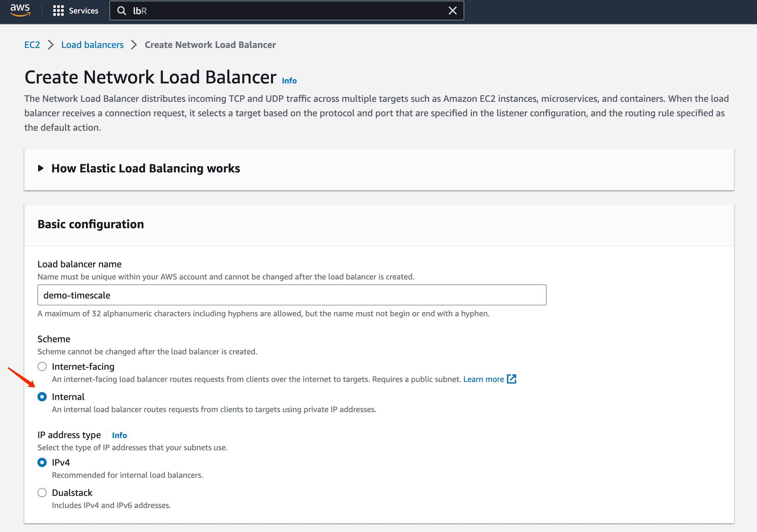The width and height of the screenshot is (757, 532).
Task: Clear the search with X icon
Action: (x=452, y=11)
